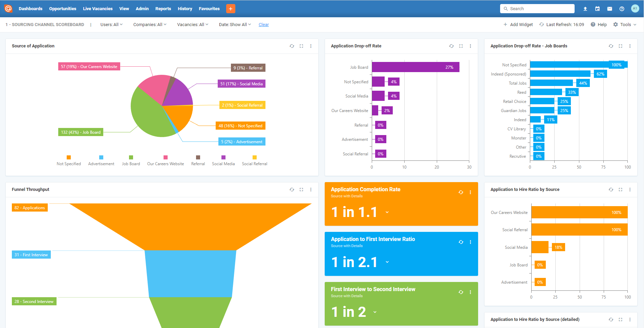The width and height of the screenshot is (644, 328).
Task: Click the upload icon in the top bar
Action: [x=585, y=9]
